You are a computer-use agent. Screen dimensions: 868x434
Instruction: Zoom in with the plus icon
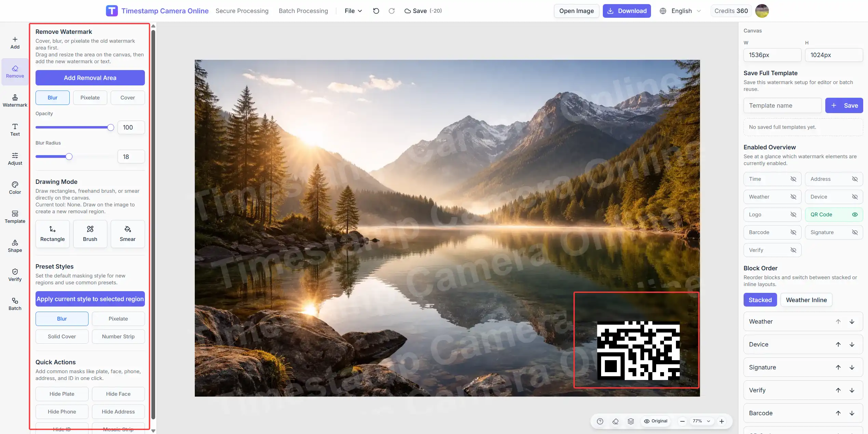(x=722, y=421)
